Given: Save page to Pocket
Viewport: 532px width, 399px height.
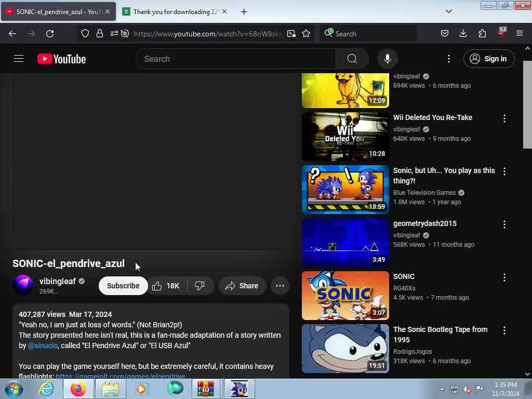Looking at the screenshot, I should coord(445,34).
